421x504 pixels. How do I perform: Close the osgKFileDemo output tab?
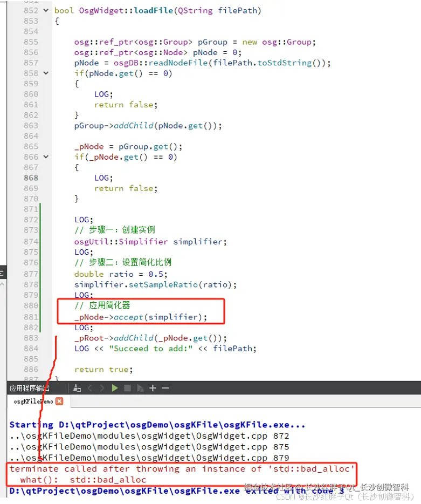point(59,401)
